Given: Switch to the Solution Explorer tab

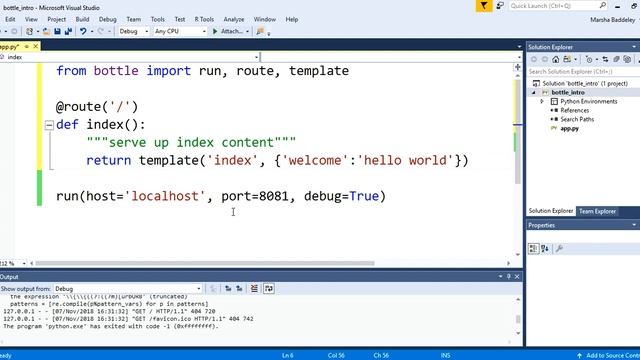Looking at the screenshot, I should click(551, 211).
